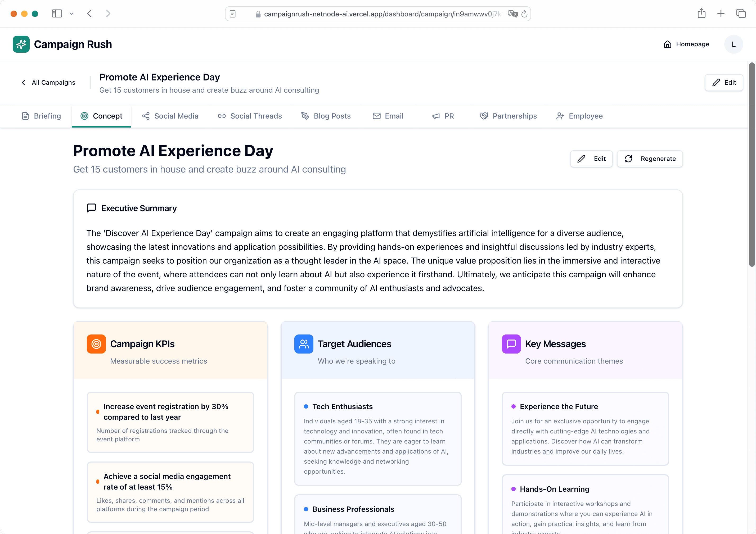Click the Regenerate button
The height and width of the screenshot is (534, 756).
tap(650, 159)
